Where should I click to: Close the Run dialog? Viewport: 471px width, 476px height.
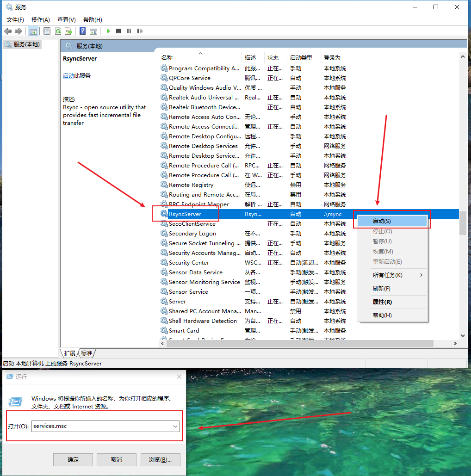click(179, 377)
